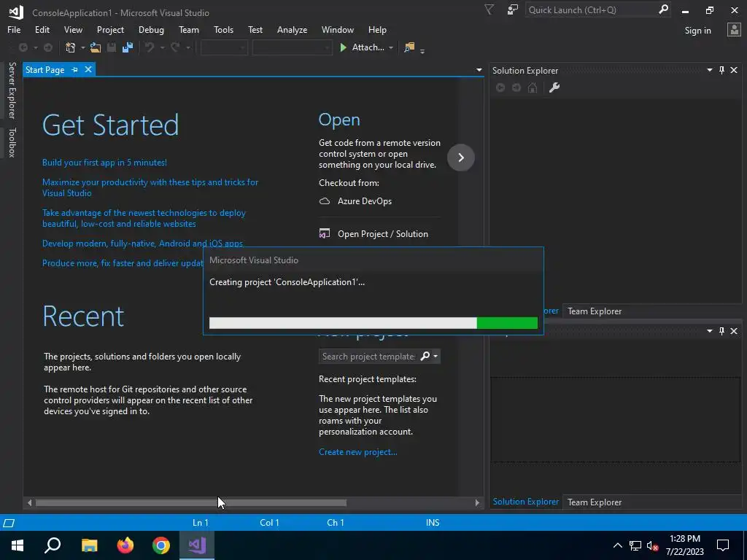Screen dimensions: 747x560
Task: Click 'INS' in the status bar
Action: tap(433, 523)
